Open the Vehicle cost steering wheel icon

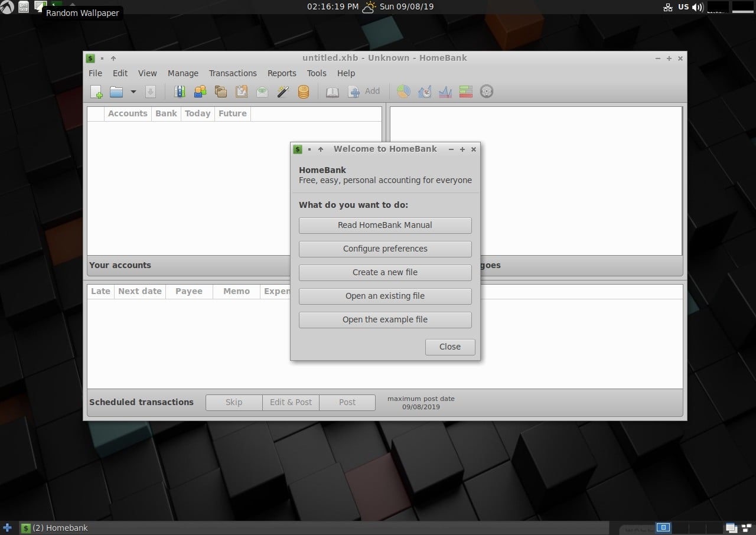coord(486,92)
